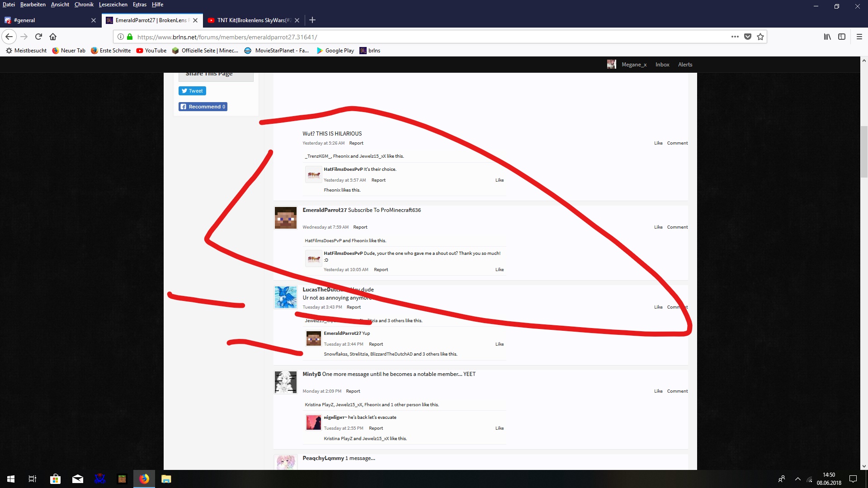
Task: Click the green secure padlock icon
Action: (130, 37)
